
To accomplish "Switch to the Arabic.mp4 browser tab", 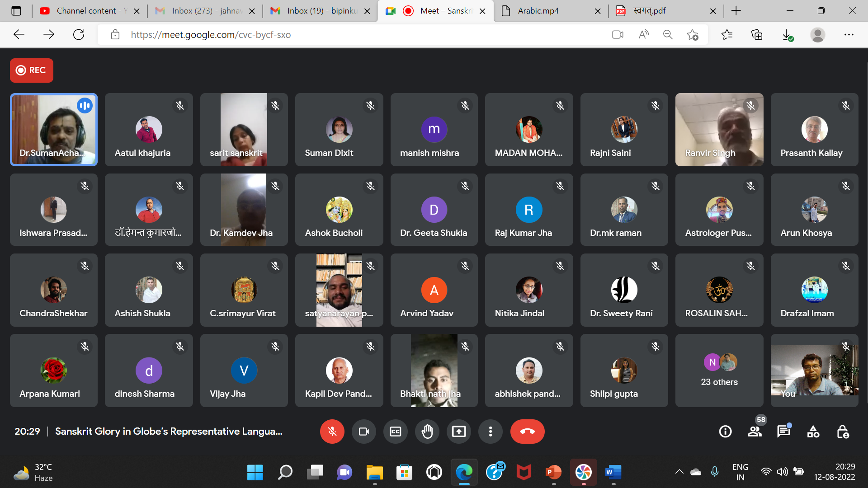I will click(x=538, y=11).
